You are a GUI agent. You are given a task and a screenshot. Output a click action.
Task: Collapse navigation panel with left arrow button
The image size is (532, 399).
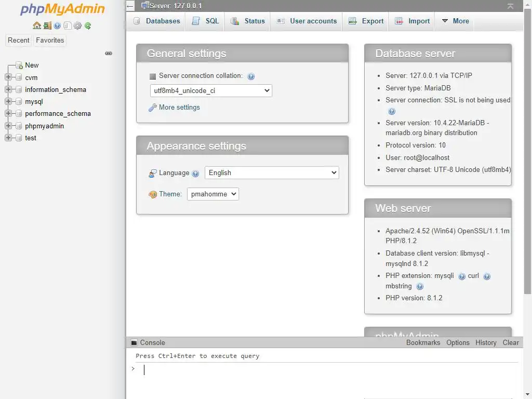pos(130,6)
